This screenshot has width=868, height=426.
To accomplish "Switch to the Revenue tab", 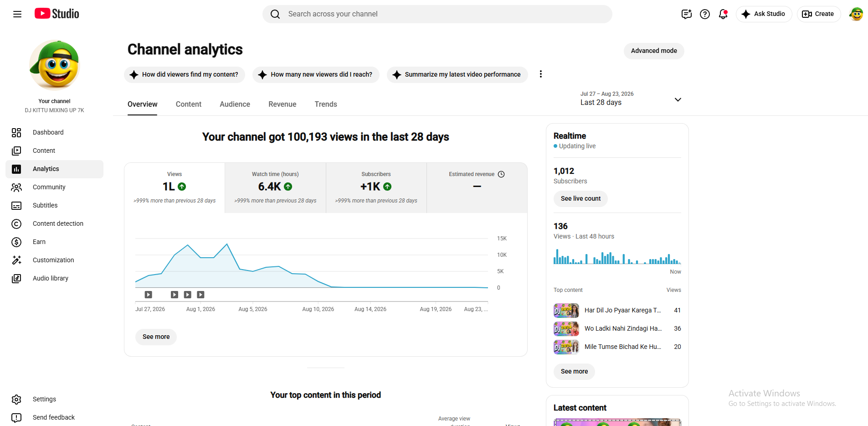I will pyautogui.click(x=282, y=104).
